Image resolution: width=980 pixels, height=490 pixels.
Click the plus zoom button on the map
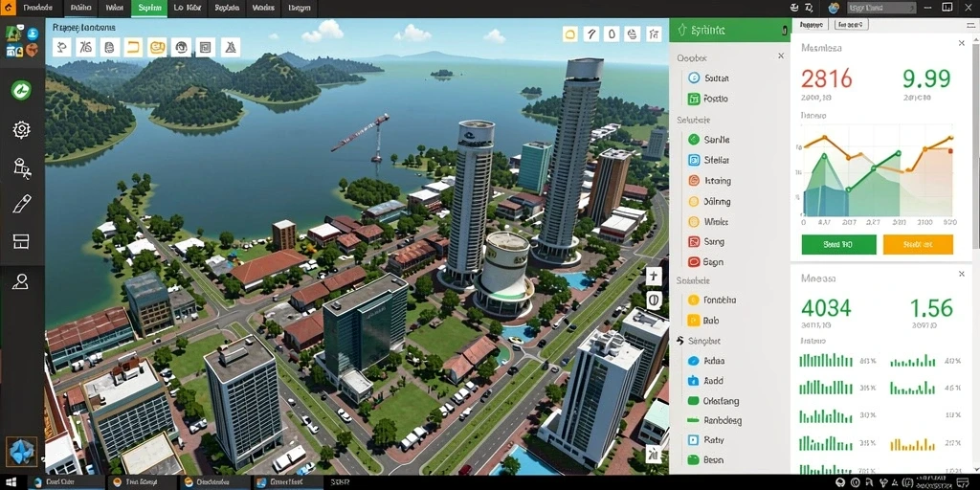pos(653,276)
